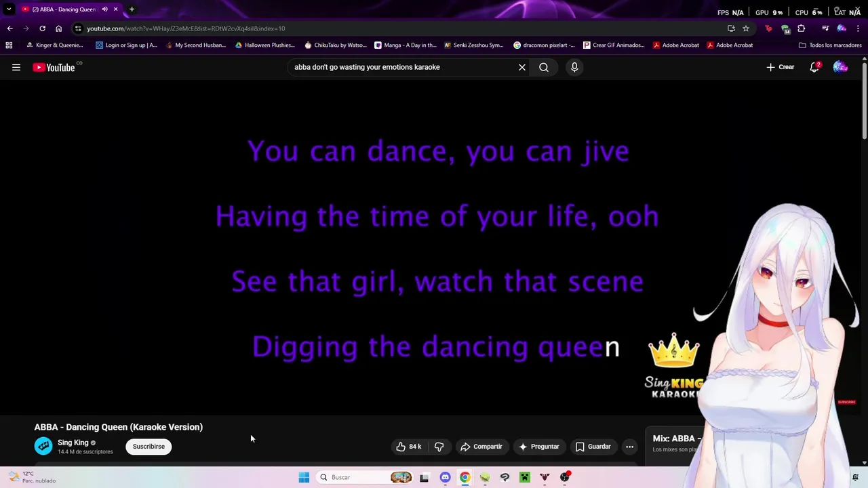Viewport: 868px width, 488px height.
Task: Clear the search query with the X
Action: click(522, 67)
